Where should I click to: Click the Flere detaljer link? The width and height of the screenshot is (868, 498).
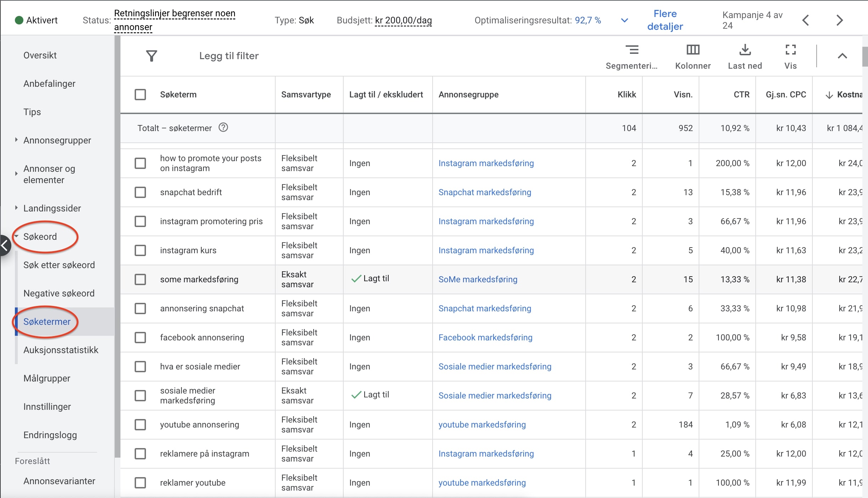(665, 20)
